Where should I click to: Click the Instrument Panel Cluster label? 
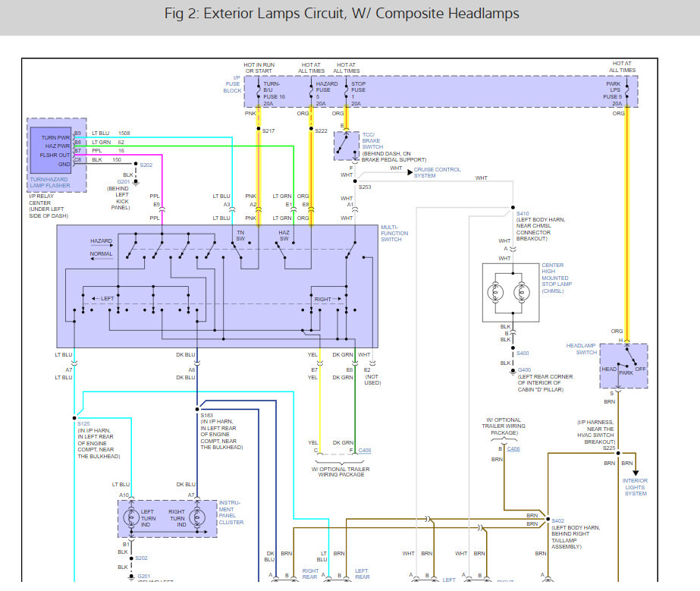tap(231, 512)
